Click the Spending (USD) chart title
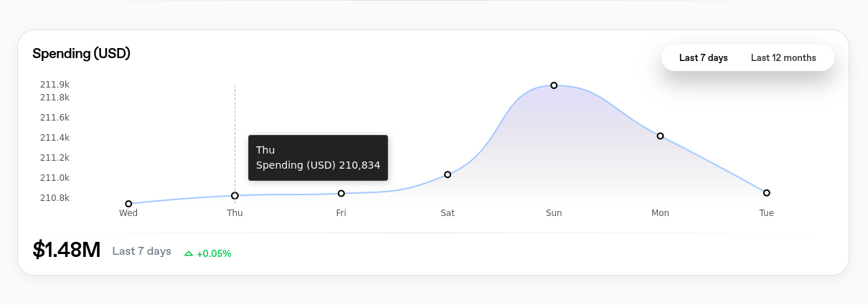The image size is (868, 305). tap(81, 54)
